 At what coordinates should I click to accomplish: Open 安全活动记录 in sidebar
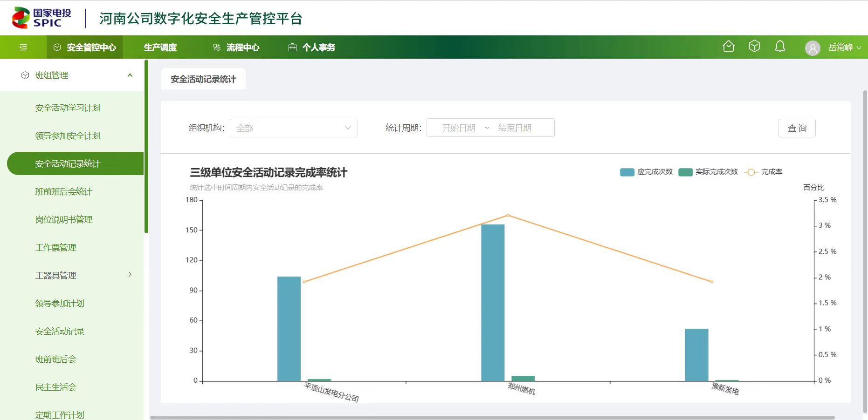pyautogui.click(x=60, y=331)
